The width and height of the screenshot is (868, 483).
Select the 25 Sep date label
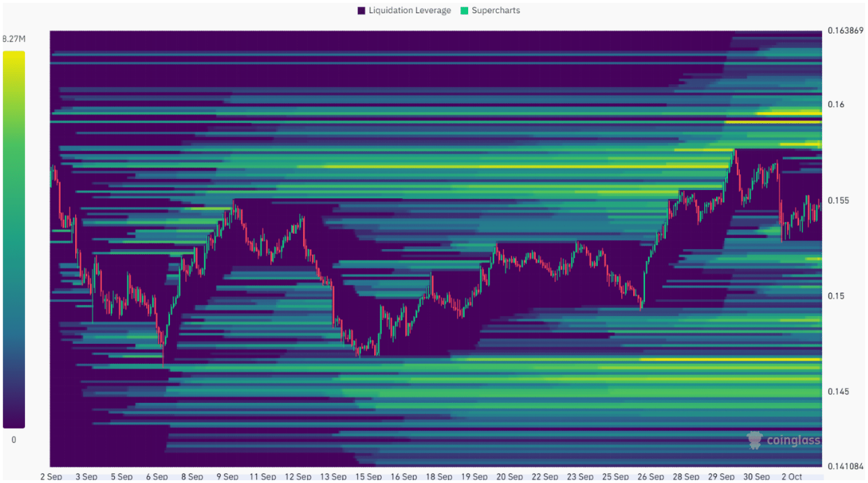pyautogui.click(x=616, y=477)
